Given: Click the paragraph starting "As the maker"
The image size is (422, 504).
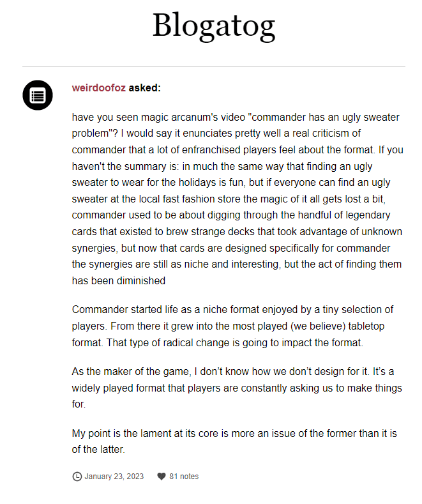Looking at the screenshot, I should point(237,388).
